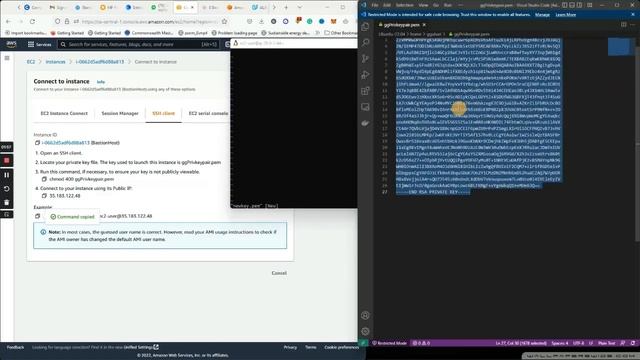Click the Cancel button
Viewport: 640px width, 360px height.
(279, 273)
